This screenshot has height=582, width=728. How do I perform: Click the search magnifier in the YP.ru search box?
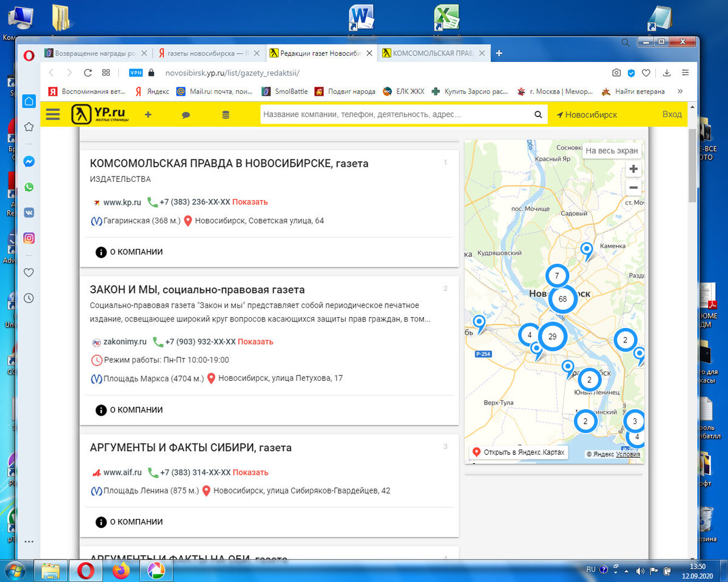pos(538,115)
